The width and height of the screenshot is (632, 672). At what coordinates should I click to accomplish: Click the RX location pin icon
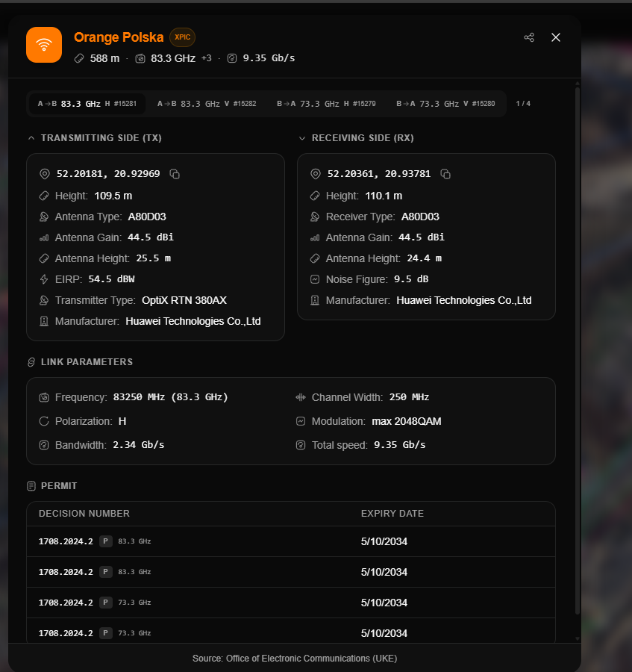[315, 174]
